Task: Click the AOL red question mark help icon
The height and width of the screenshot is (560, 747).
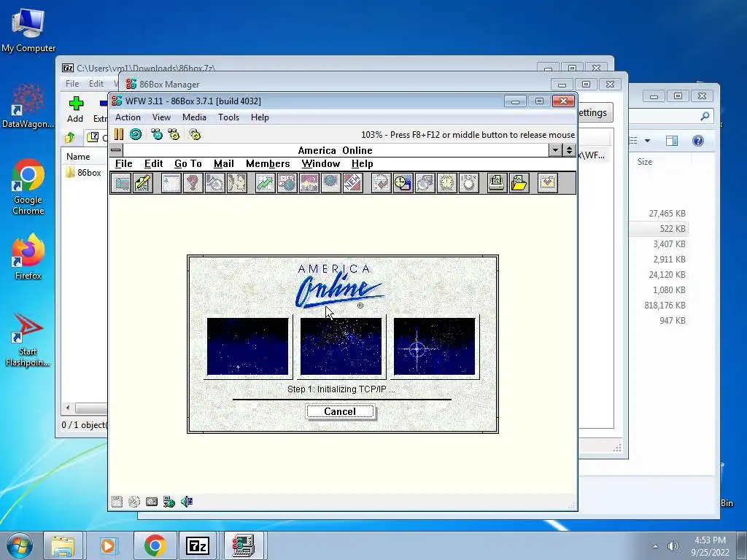Action: [x=193, y=183]
